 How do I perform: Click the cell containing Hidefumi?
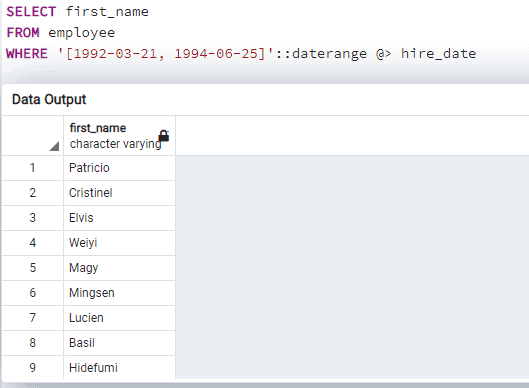click(x=119, y=367)
